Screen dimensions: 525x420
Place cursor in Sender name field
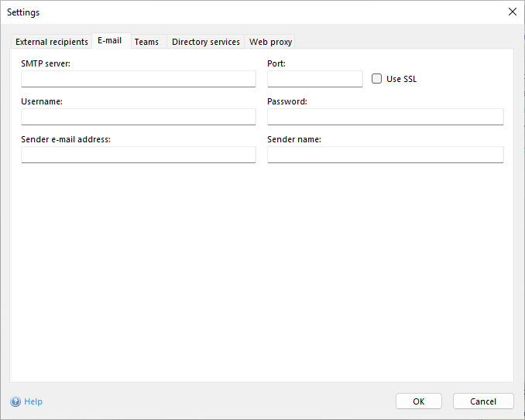click(385, 155)
